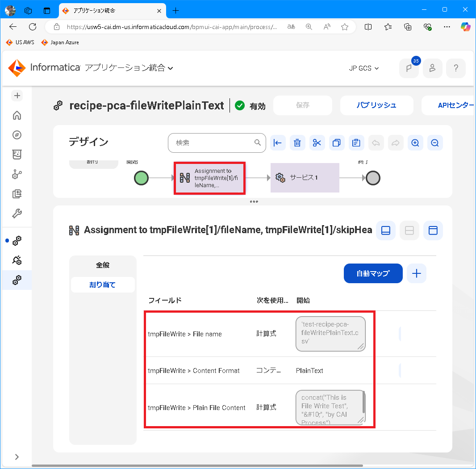Open the sidebar stacked-documents icon
The height and width of the screenshot is (469, 476).
(x=17, y=194)
